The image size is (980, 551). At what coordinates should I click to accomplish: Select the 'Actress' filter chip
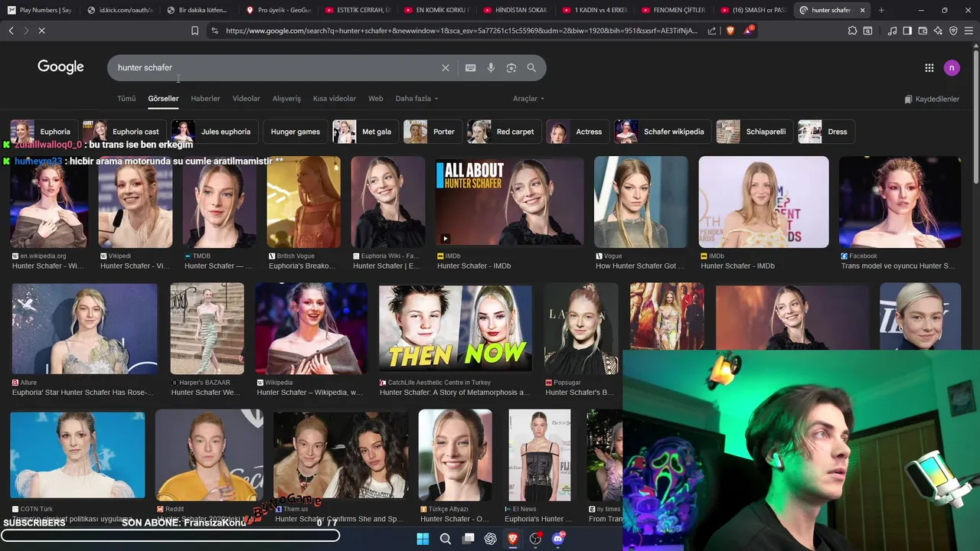coord(578,132)
